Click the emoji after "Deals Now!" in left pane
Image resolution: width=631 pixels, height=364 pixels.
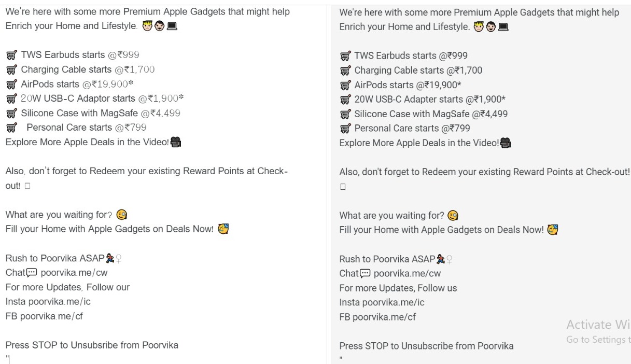223,229
